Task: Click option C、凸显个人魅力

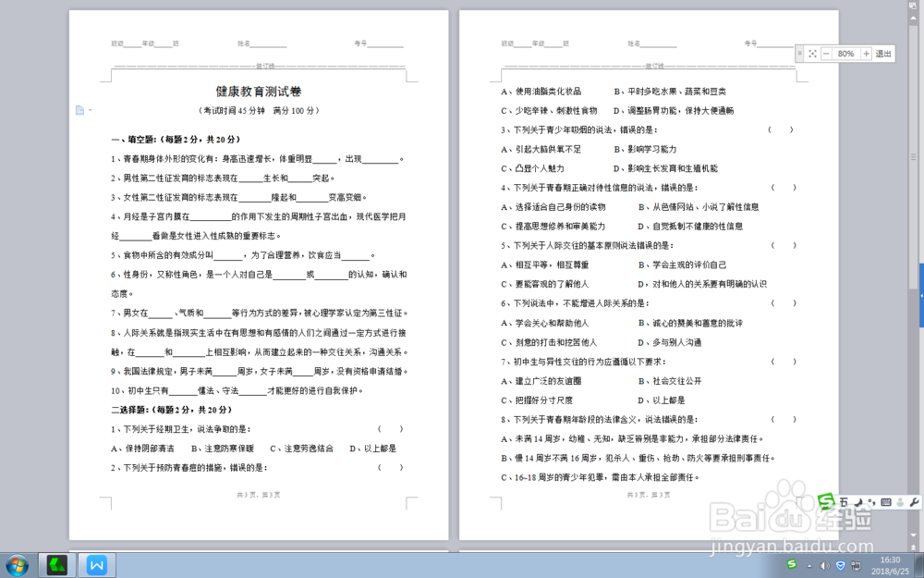Action: pos(533,168)
